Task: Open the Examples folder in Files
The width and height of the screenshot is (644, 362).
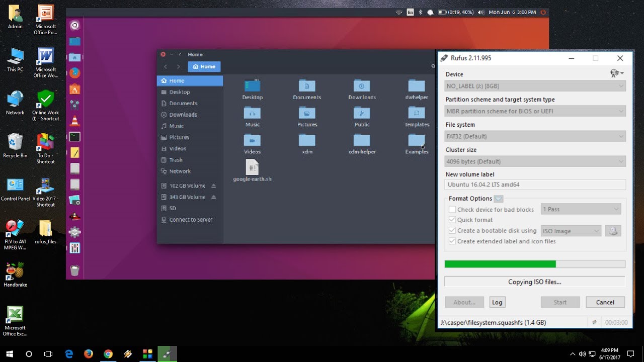Action: pyautogui.click(x=417, y=144)
